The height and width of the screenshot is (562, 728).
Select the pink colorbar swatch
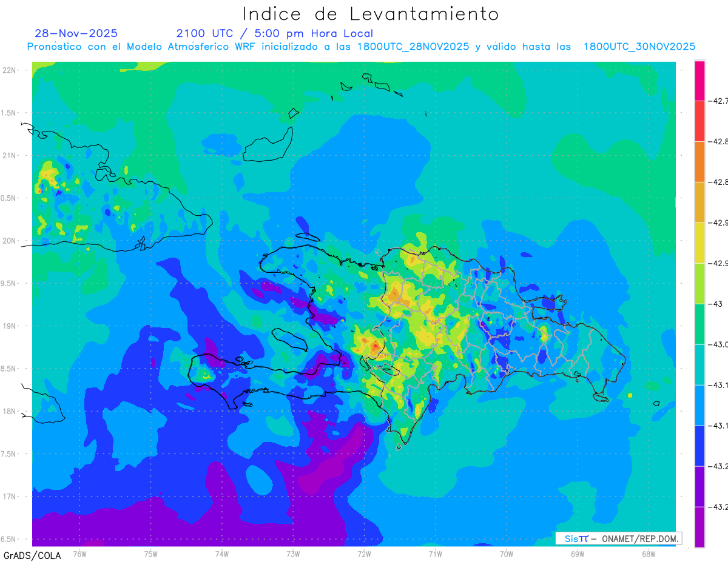point(699,81)
